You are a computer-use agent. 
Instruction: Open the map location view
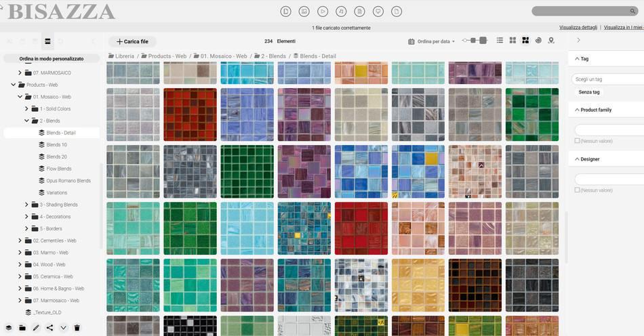[x=551, y=40]
